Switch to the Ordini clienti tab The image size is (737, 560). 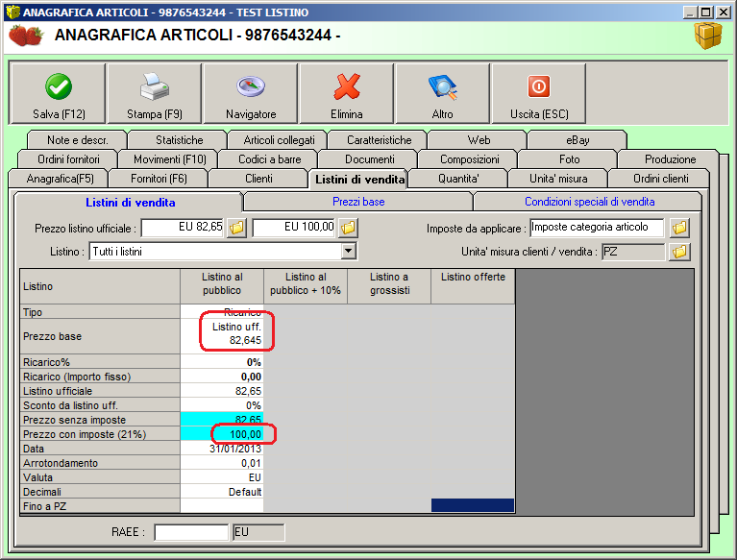(660, 179)
